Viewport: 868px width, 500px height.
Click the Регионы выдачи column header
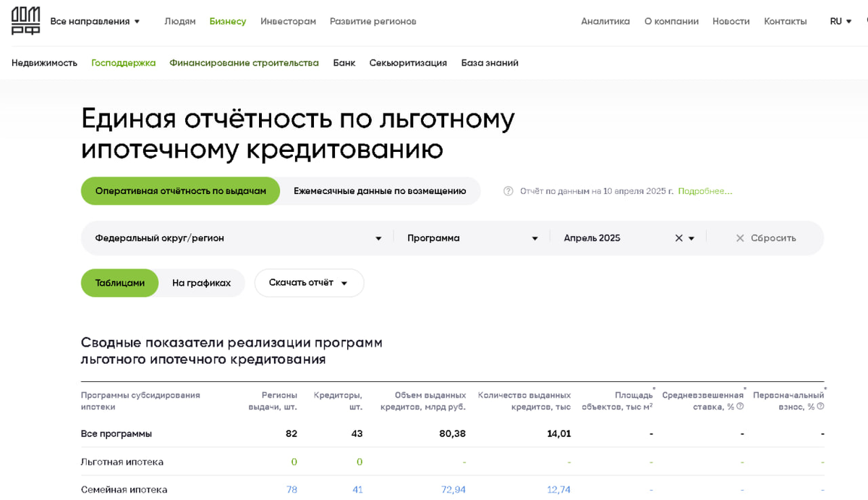coord(273,401)
